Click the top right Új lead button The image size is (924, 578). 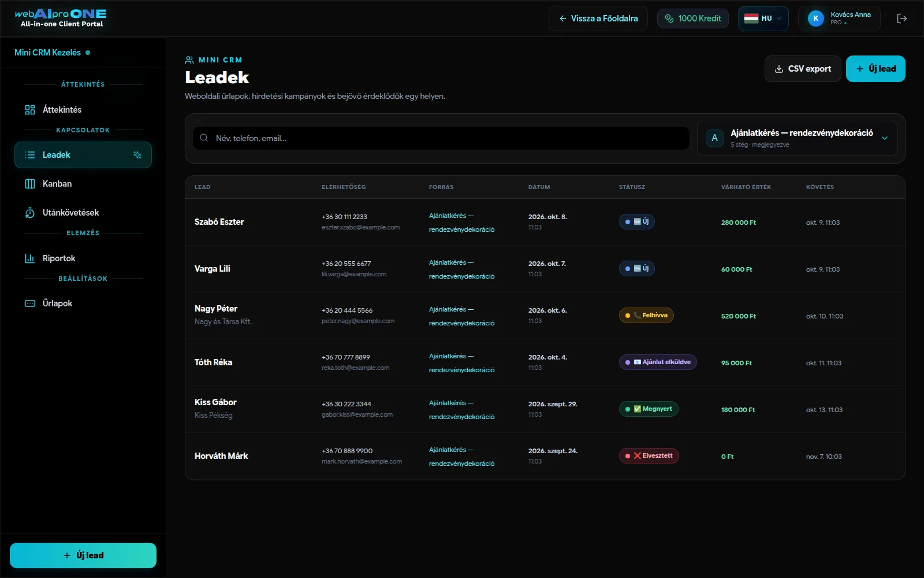pyautogui.click(x=875, y=69)
